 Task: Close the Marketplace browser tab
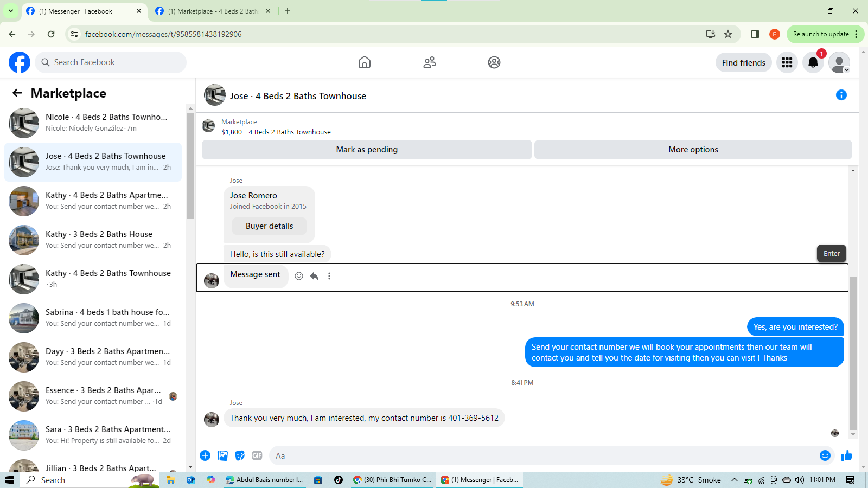268,11
